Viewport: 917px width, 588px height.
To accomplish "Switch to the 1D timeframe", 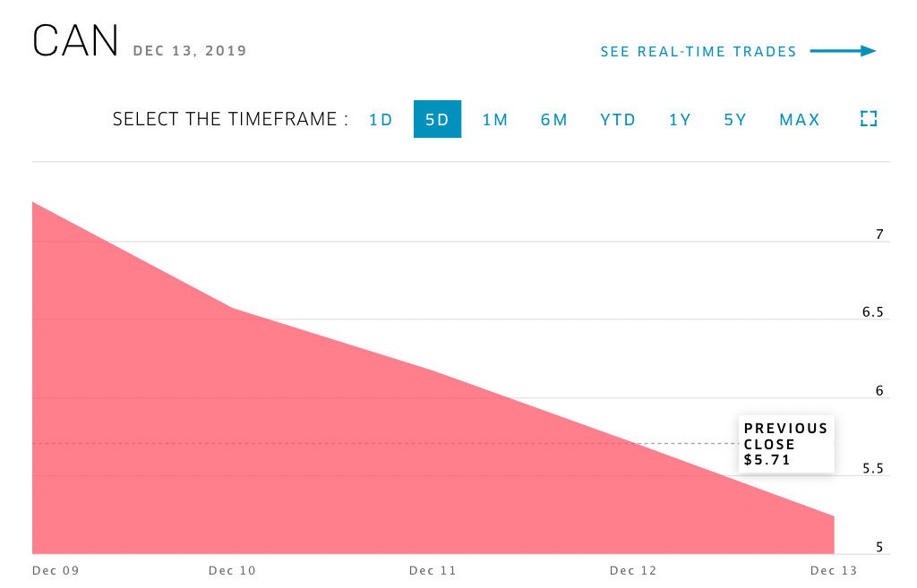I will pos(381,119).
